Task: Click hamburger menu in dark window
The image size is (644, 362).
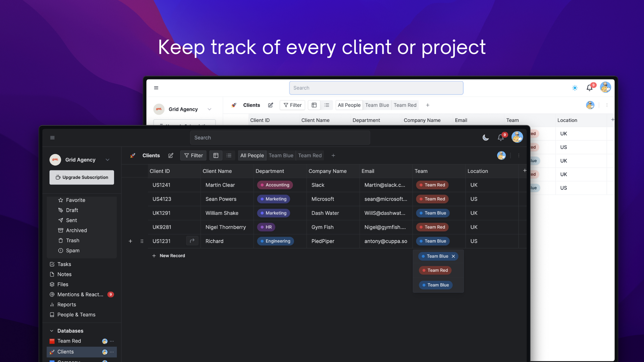Action: pyautogui.click(x=52, y=137)
